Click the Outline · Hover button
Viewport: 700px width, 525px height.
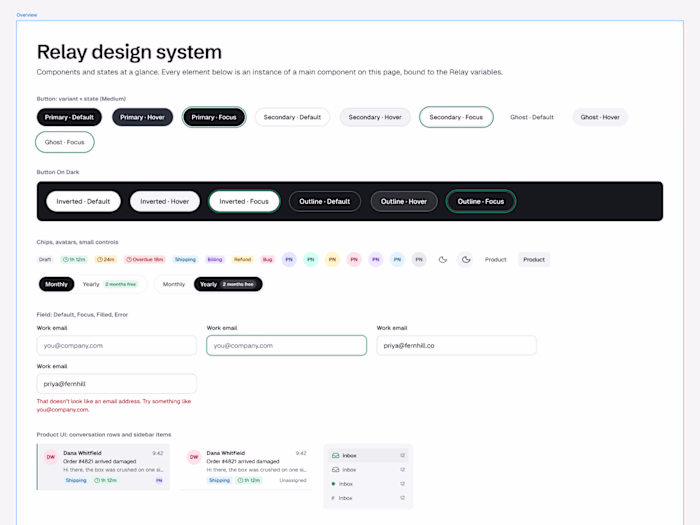404,201
